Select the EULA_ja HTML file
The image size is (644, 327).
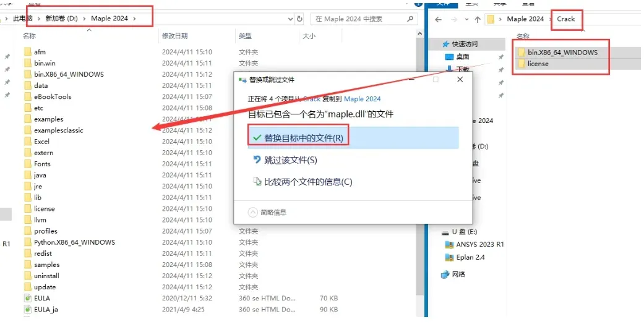point(46,309)
